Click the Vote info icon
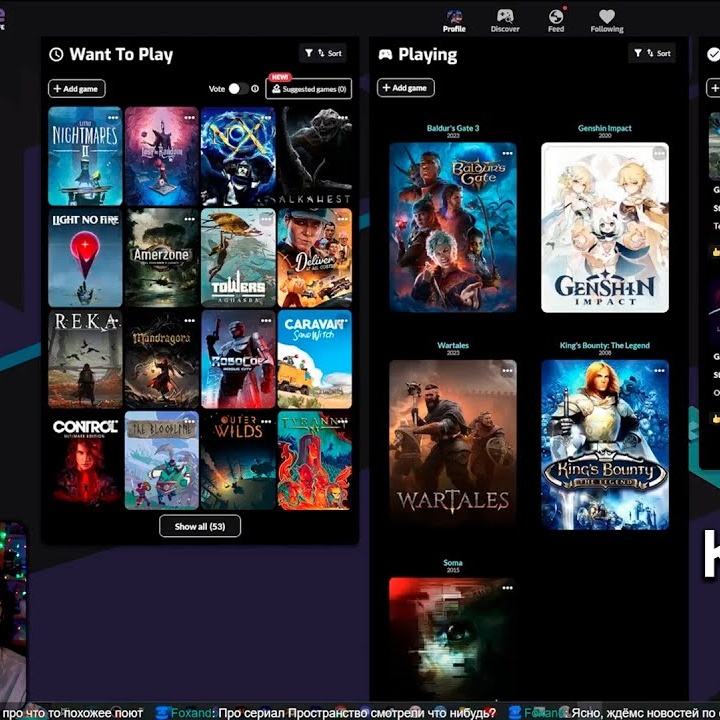 pyautogui.click(x=255, y=89)
